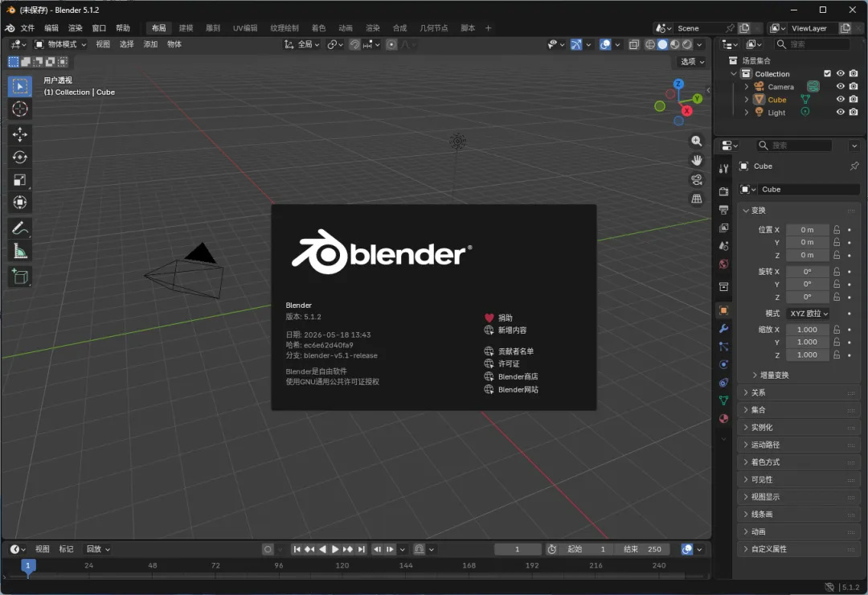The height and width of the screenshot is (595, 868).
Task: Toggle lock on Scale X
Action: [837, 330]
